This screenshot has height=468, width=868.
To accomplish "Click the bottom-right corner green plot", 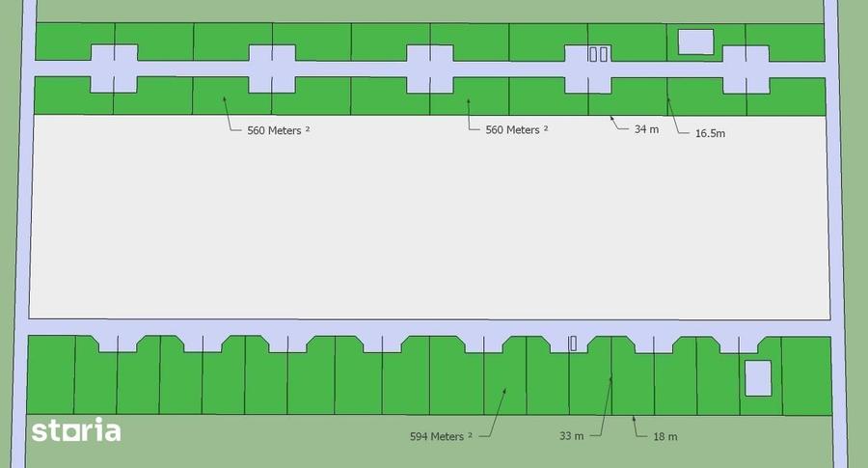I will [x=806, y=376].
